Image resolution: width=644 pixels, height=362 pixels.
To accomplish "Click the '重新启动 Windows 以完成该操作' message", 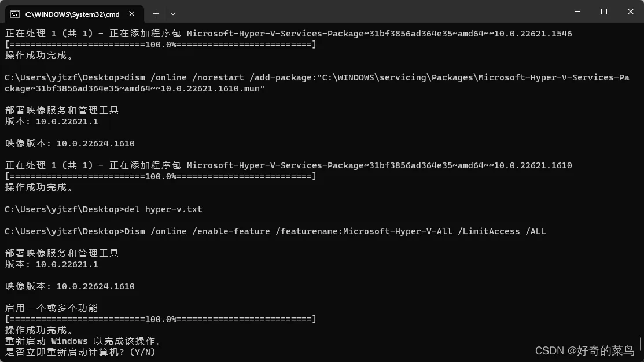I will point(83,341).
